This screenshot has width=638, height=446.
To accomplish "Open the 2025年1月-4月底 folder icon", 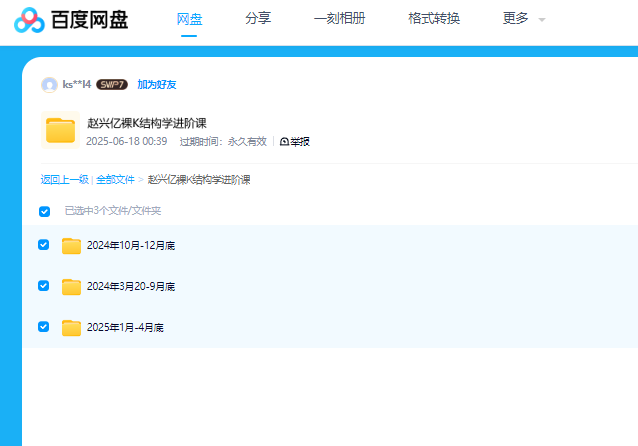I will click(72, 328).
